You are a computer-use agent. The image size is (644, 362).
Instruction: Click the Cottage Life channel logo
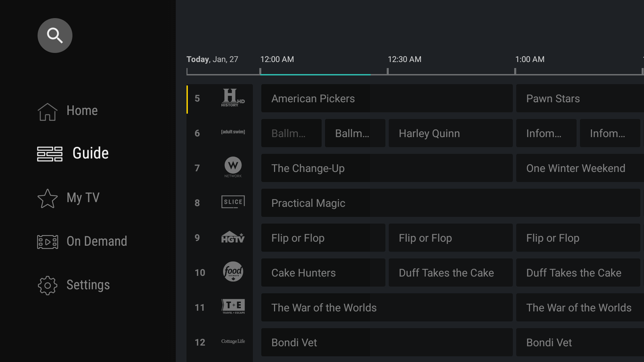click(233, 341)
